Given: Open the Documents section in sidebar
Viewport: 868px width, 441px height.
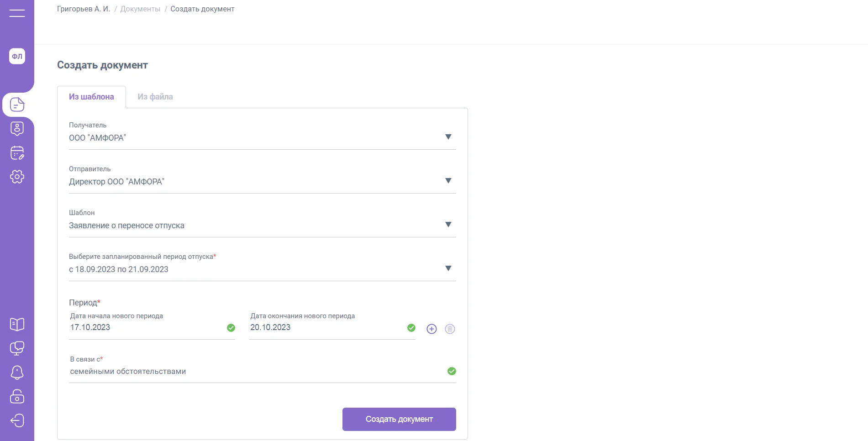Looking at the screenshot, I should coord(17,105).
